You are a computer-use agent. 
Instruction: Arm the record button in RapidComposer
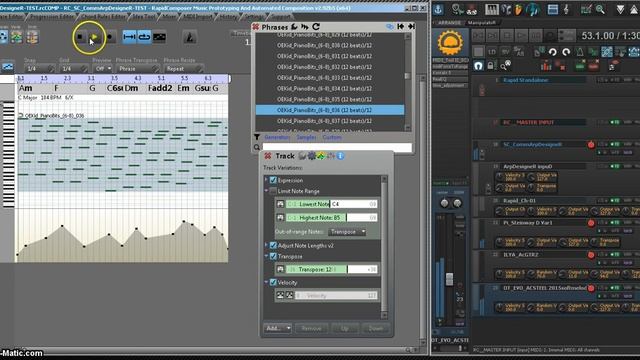click(x=109, y=37)
